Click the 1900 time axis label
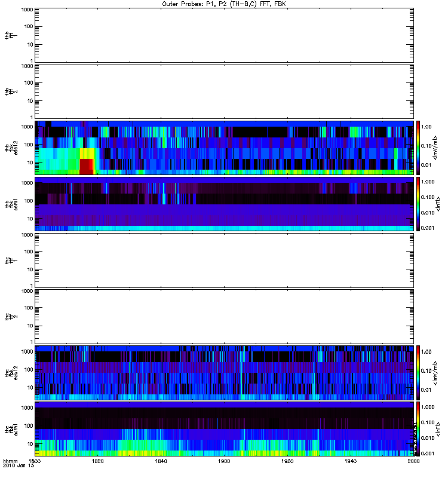Screen dimensions: 448x478 click(225, 461)
